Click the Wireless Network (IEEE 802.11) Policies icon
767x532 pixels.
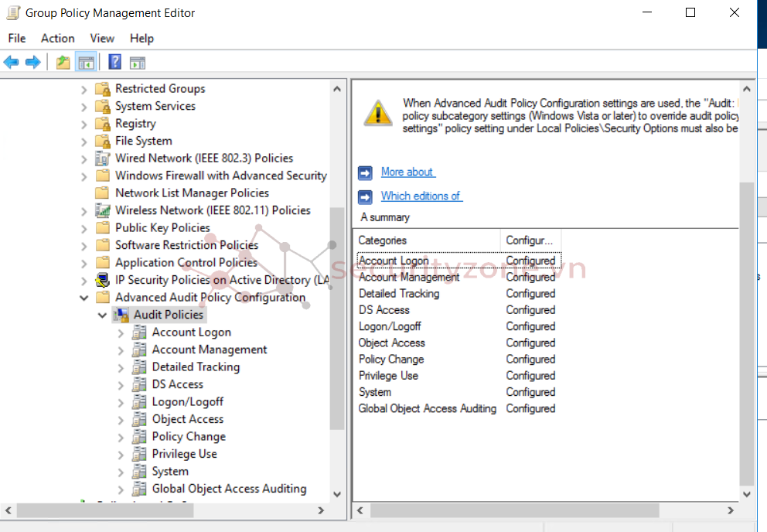102,210
